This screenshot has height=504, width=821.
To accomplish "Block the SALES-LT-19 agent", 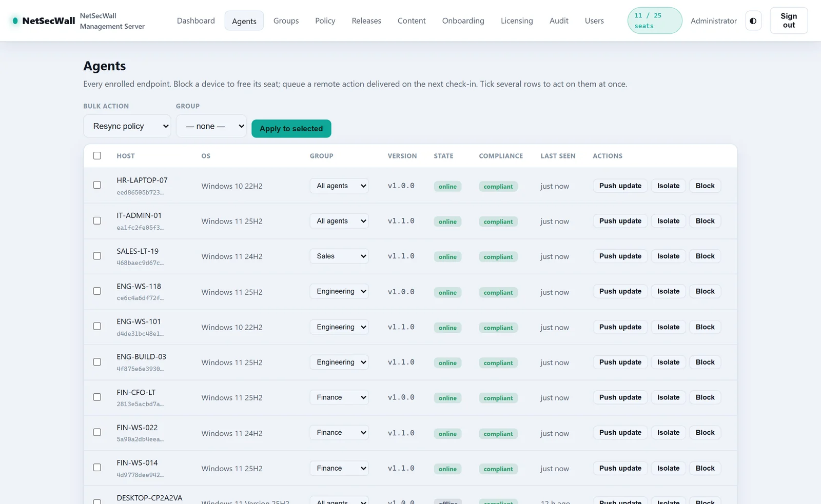I will (x=705, y=256).
